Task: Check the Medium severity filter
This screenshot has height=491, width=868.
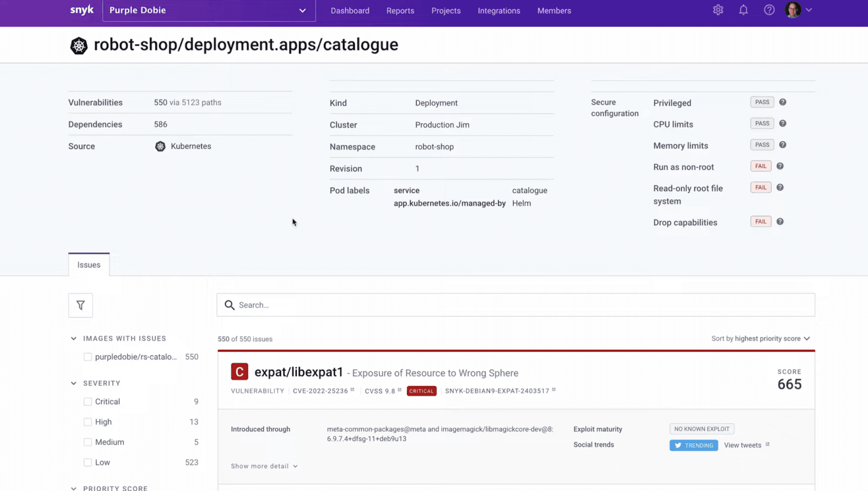Action: coord(87,442)
